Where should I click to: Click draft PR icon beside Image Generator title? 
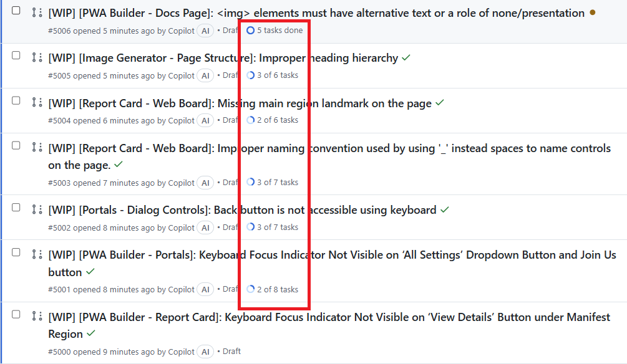pos(37,57)
